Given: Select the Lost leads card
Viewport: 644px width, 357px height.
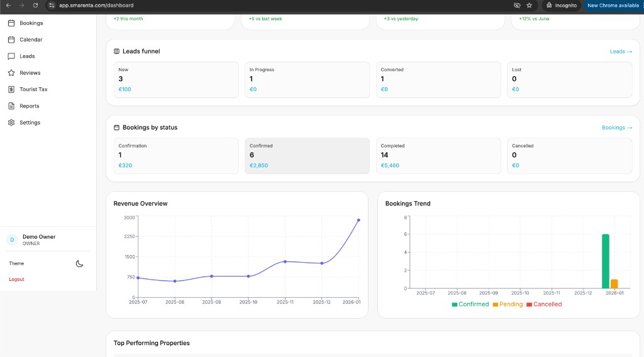Looking at the screenshot, I should (570, 80).
